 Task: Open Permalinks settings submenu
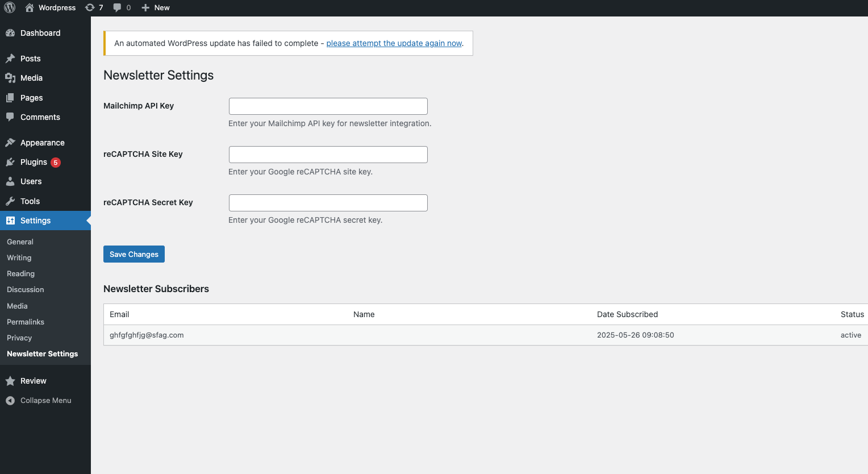click(26, 322)
